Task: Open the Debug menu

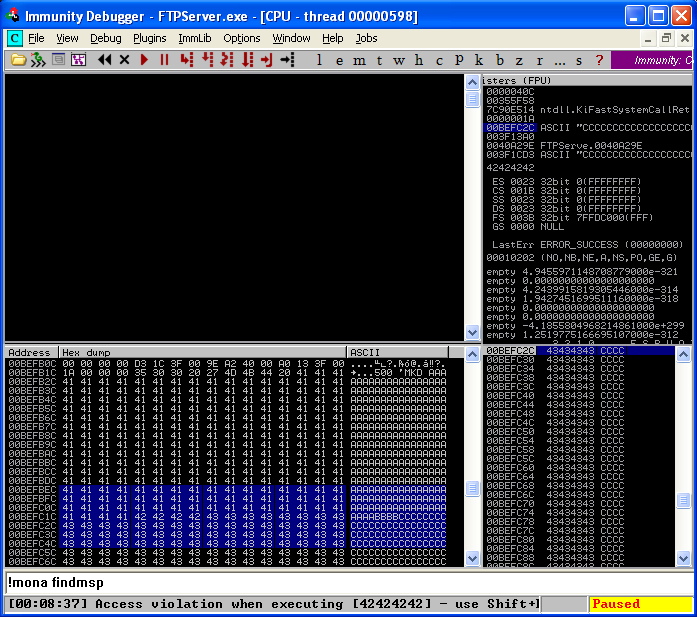Action: tap(106, 38)
